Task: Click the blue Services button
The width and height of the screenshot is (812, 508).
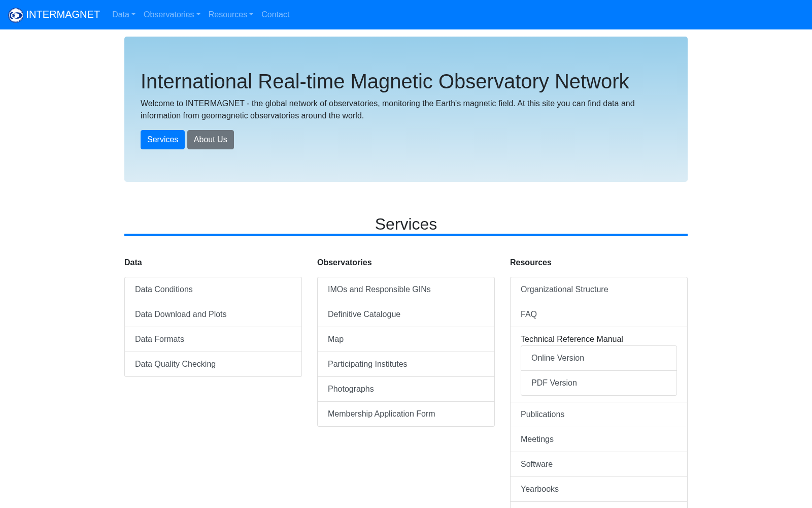Action: [x=162, y=140]
